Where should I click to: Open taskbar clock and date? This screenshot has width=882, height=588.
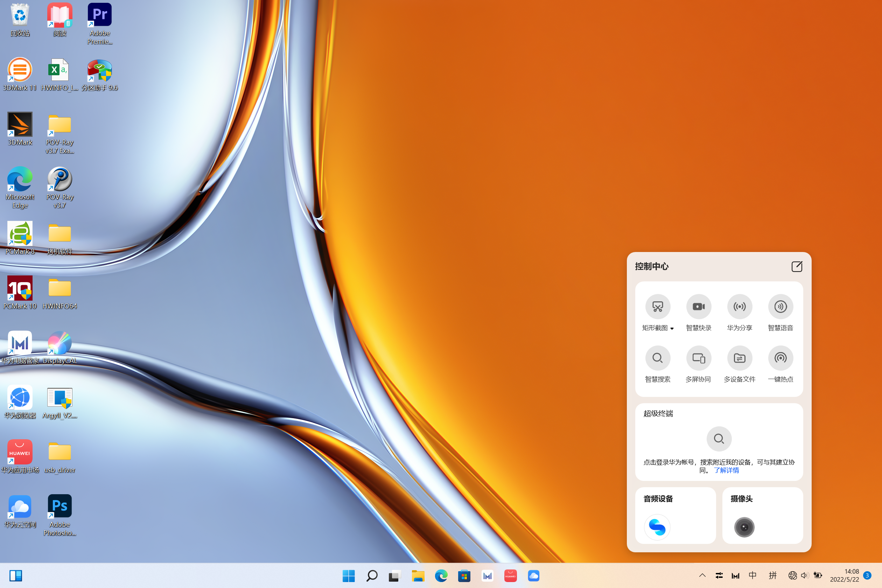[844, 575]
